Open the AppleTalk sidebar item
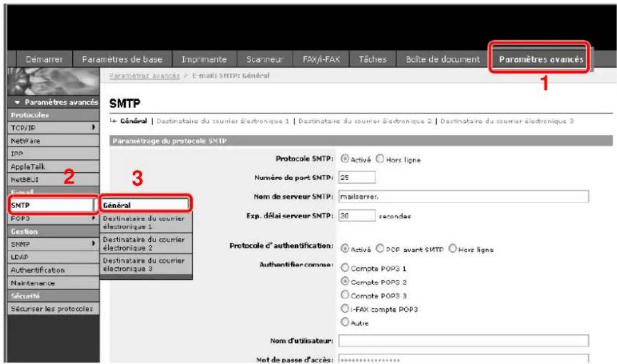The width and height of the screenshot is (617, 364). tap(54, 166)
